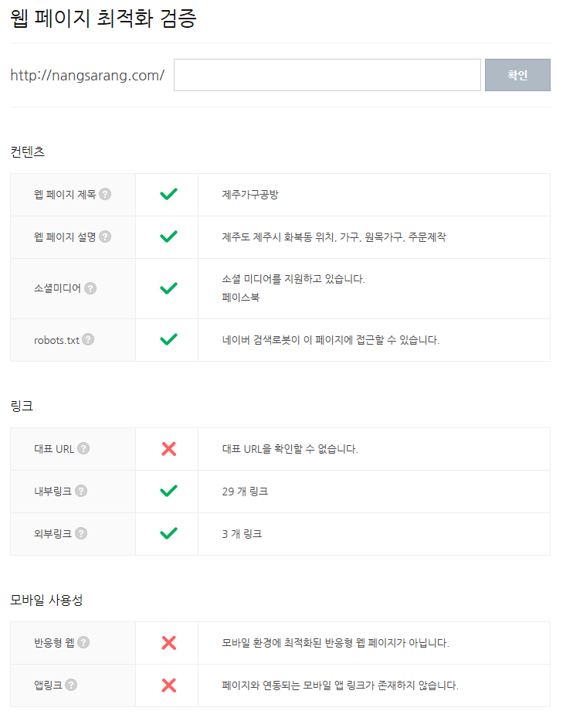Image resolution: width=573 pixels, height=728 pixels.
Task: Click green checkmark in robots.txt row
Action: tap(168, 339)
